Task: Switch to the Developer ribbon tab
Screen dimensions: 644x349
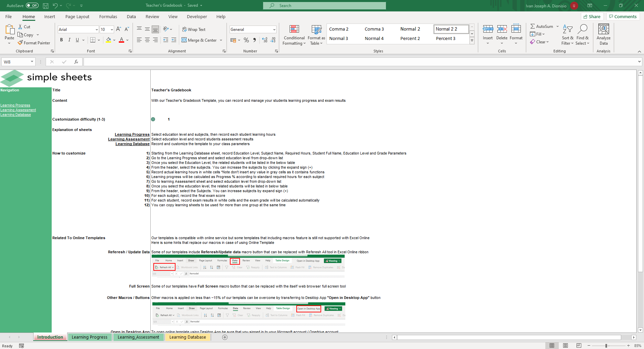Action: click(x=197, y=17)
